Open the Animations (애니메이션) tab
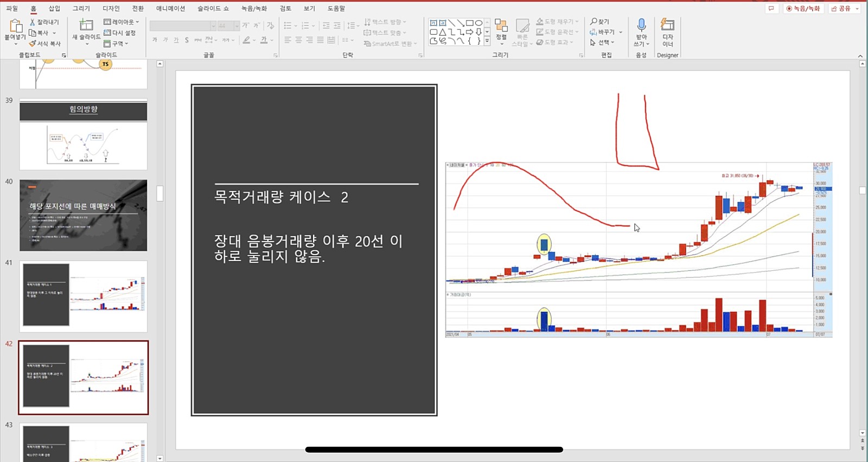 (x=170, y=8)
